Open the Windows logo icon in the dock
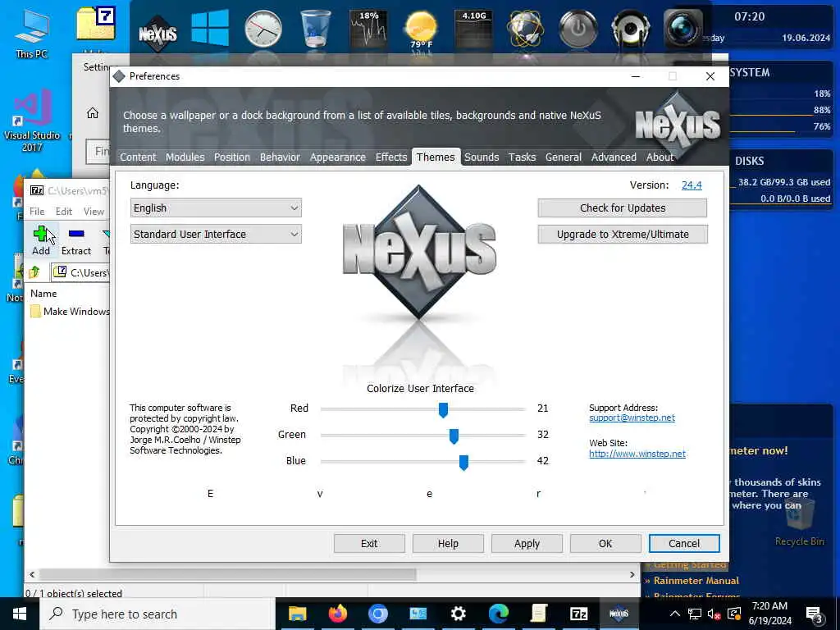 tap(210, 28)
